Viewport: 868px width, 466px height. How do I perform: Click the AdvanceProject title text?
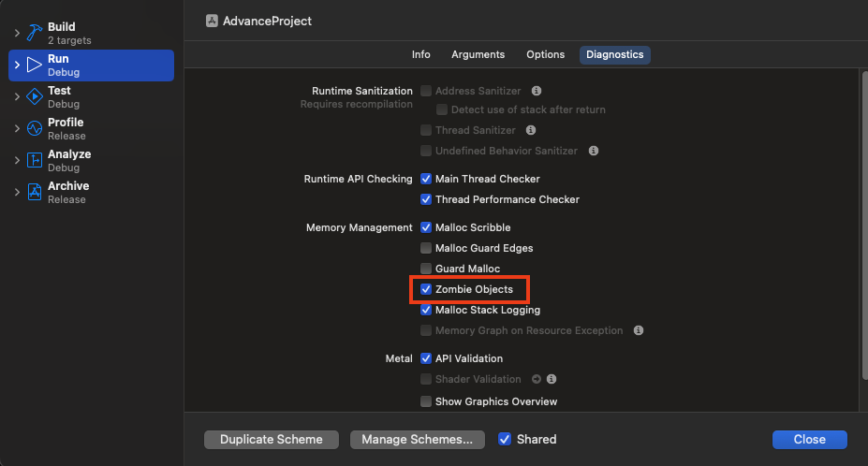click(267, 21)
